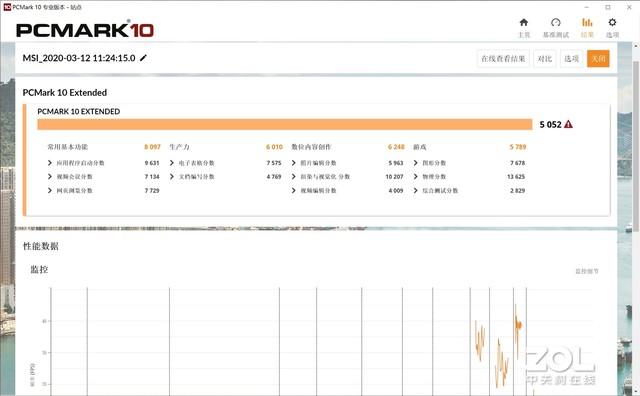640x396 pixels.
Task: Click the rendering score value 10 207
Action: [394, 177]
